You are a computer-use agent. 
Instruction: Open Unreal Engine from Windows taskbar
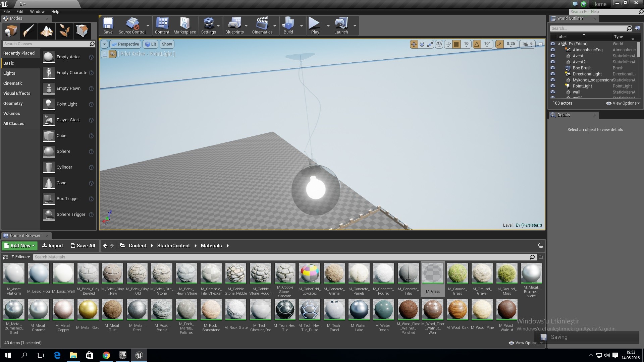[x=139, y=355]
